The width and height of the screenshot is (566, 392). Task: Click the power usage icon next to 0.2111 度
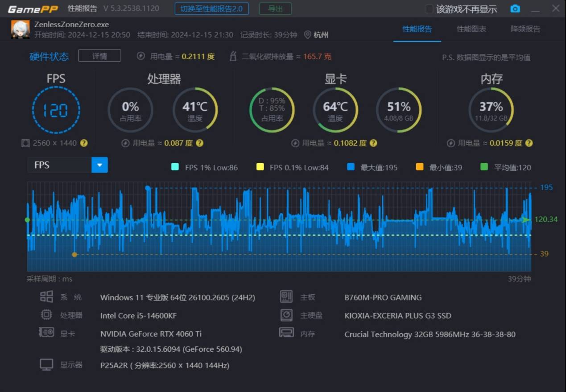(x=141, y=56)
